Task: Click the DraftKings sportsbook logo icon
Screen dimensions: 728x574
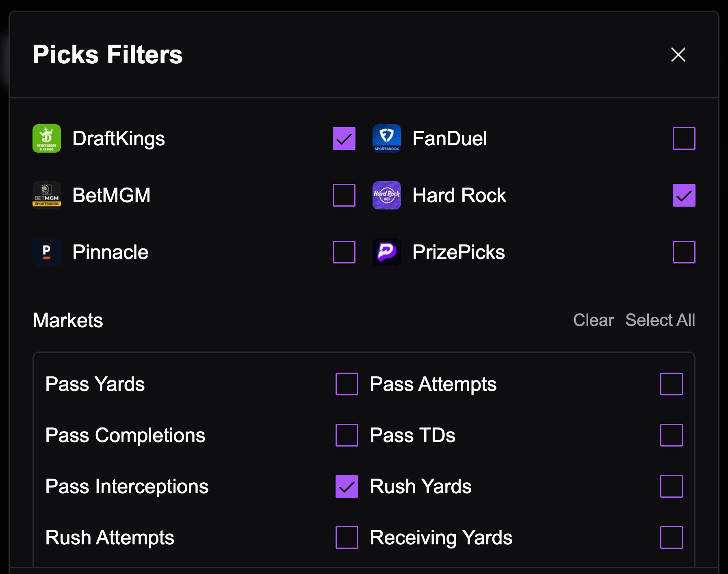Action: click(x=47, y=138)
